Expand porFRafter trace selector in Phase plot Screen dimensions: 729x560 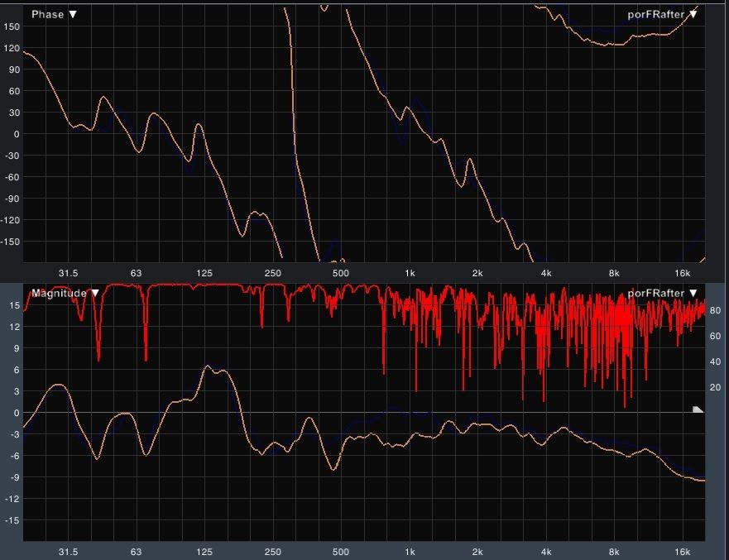pos(662,14)
